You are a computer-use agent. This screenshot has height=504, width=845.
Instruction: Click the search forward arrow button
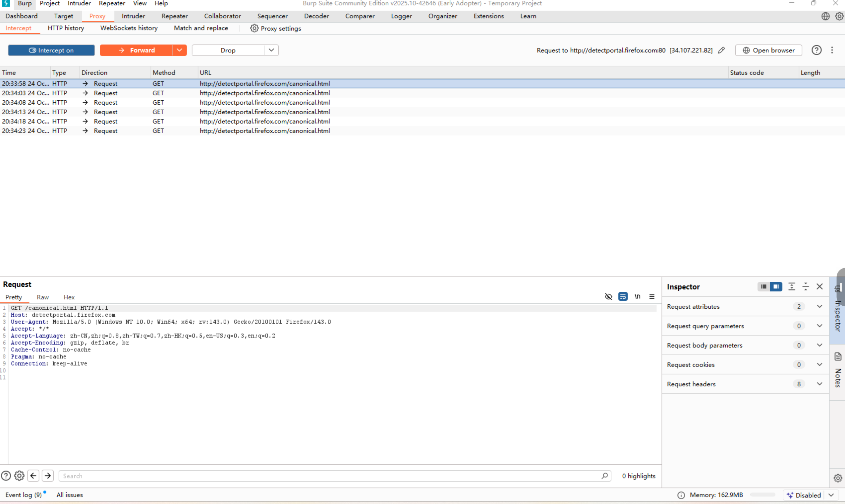pyautogui.click(x=48, y=476)
